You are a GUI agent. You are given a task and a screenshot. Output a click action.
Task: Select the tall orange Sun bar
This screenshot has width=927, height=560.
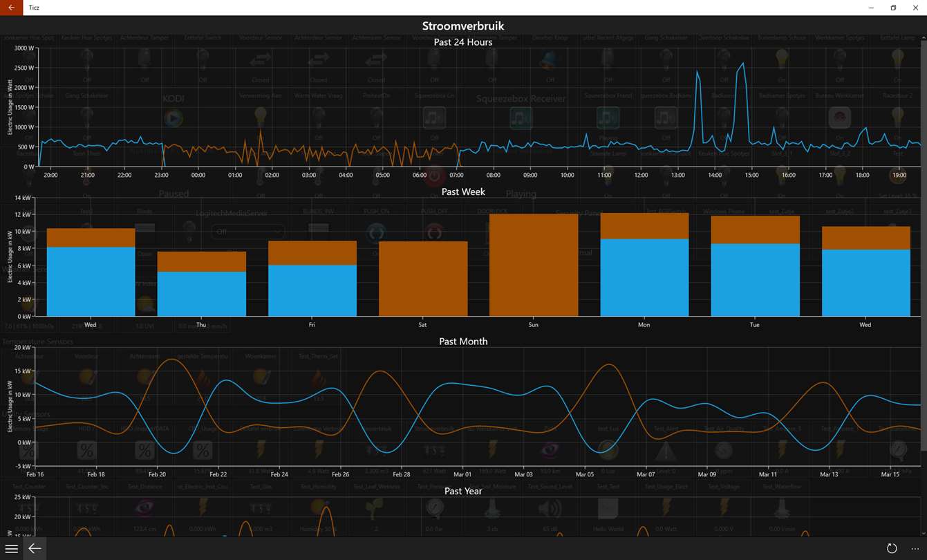pyautogui.click(x=534, y=265)
